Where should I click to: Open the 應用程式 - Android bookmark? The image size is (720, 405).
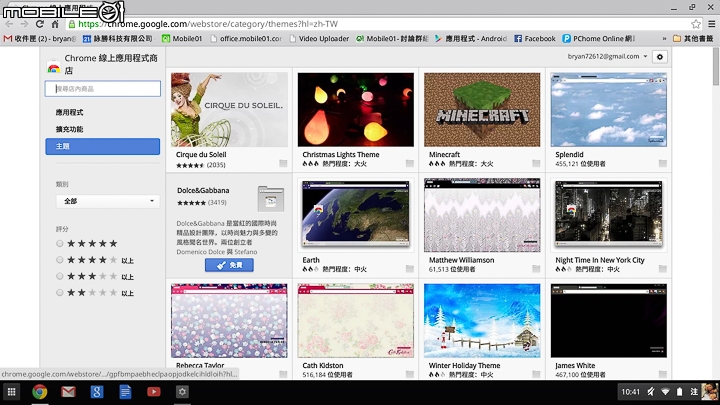[471, 39]
